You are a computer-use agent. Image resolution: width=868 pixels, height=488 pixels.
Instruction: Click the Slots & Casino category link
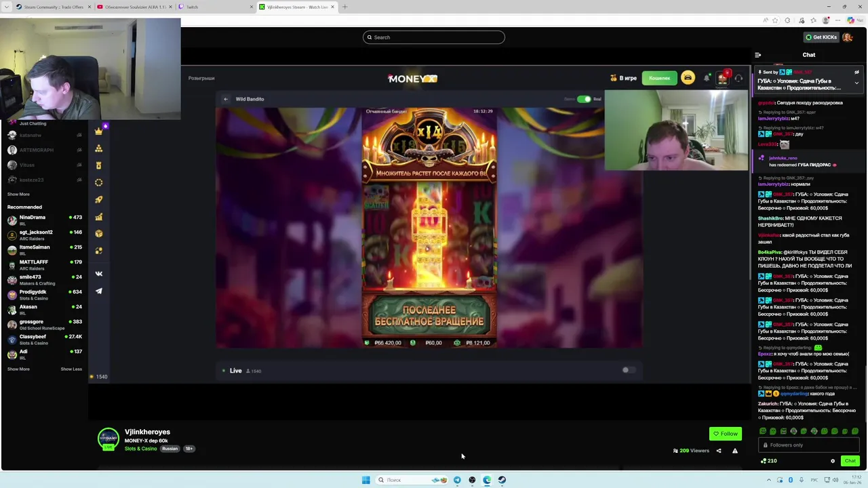coord(140,449)
